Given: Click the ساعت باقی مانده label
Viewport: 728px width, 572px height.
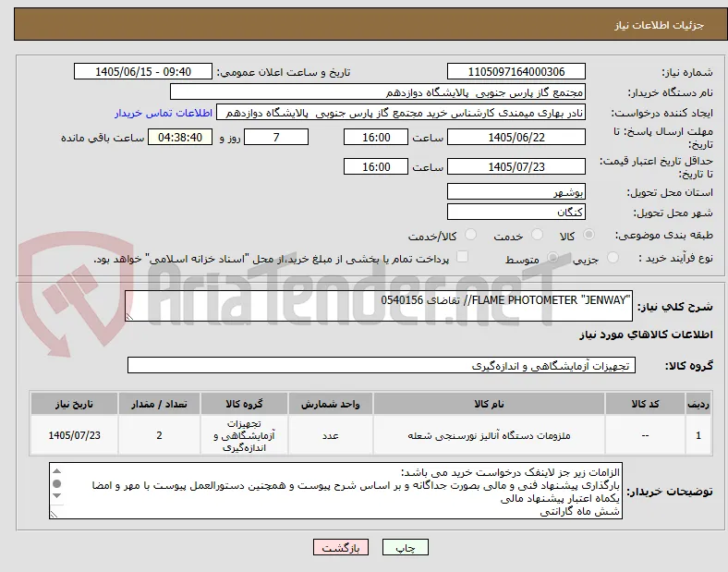Looking at the screenshot, I should click(103, 138).
